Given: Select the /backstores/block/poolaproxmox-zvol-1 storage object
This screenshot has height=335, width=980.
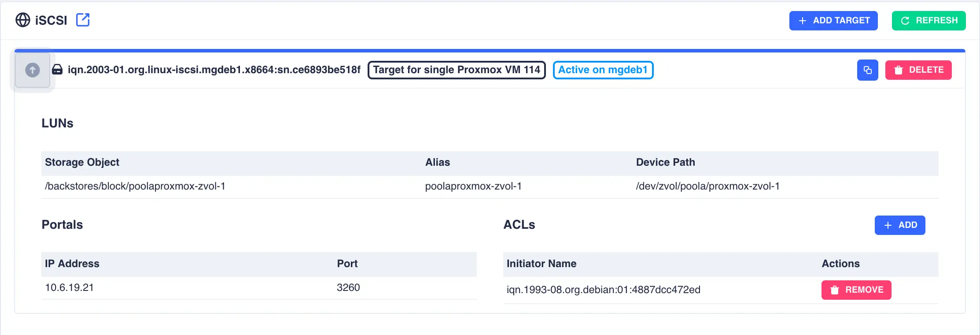Looking at the screenshot, I should coord(134,186).
